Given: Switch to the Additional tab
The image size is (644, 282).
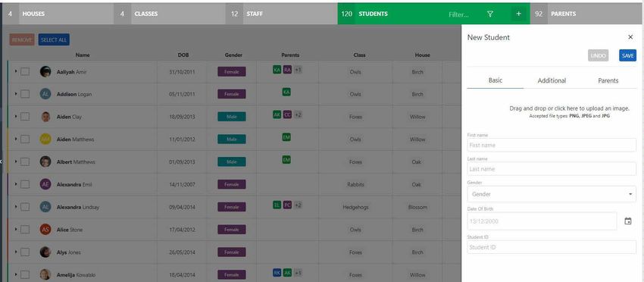Looking at the screenshot, I should [x=552, y=80].
